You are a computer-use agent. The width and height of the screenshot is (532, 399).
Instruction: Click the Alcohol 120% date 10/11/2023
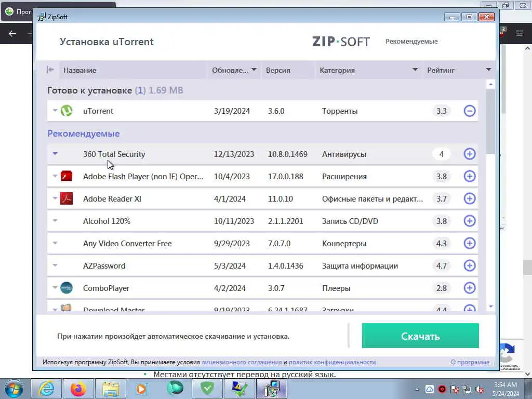[234, 221]
